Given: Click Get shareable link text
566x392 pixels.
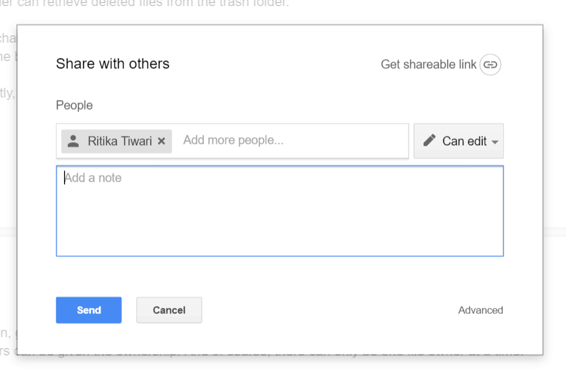Looking at the screenshot, I should point(429,64).
